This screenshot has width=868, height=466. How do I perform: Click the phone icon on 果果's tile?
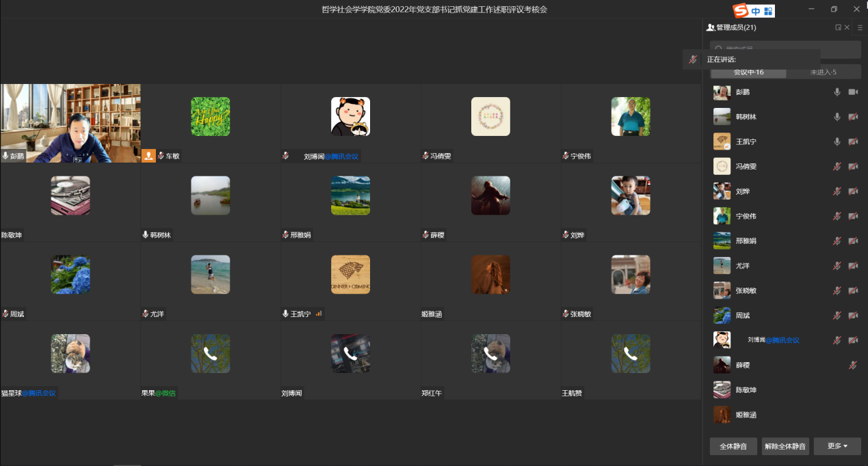click(211, 354)
